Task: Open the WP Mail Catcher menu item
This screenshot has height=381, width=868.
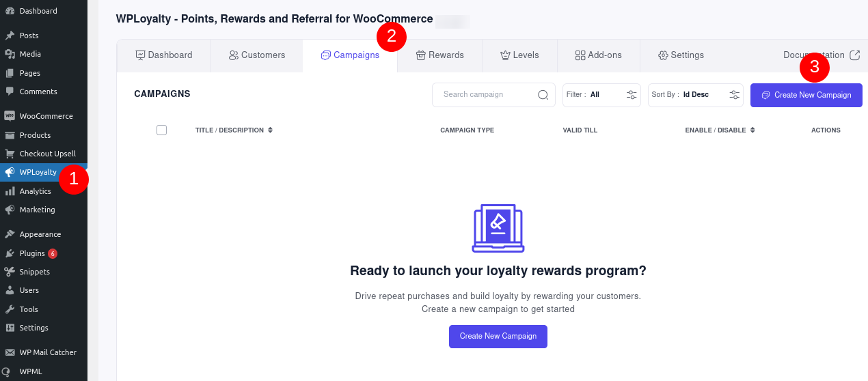Action: click(44, 352)
